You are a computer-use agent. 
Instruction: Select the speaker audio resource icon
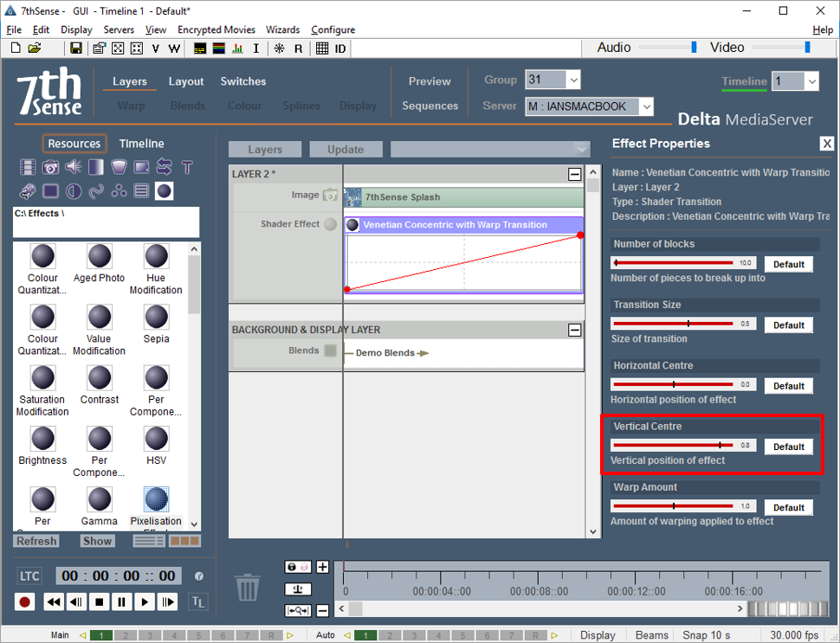(x=73, y=167)
